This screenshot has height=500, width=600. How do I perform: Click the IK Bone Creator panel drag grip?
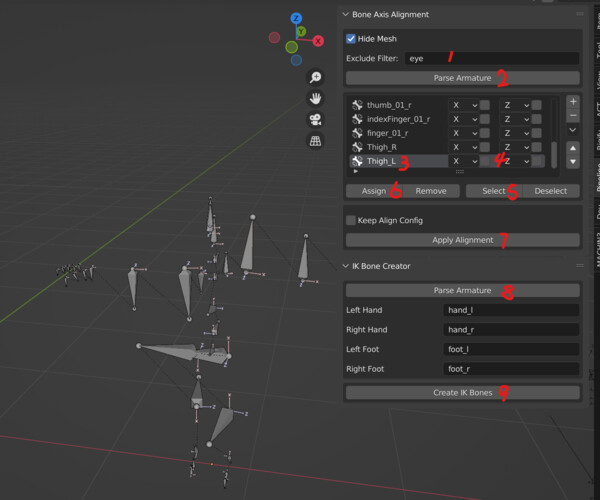click(x=580, y=265)
